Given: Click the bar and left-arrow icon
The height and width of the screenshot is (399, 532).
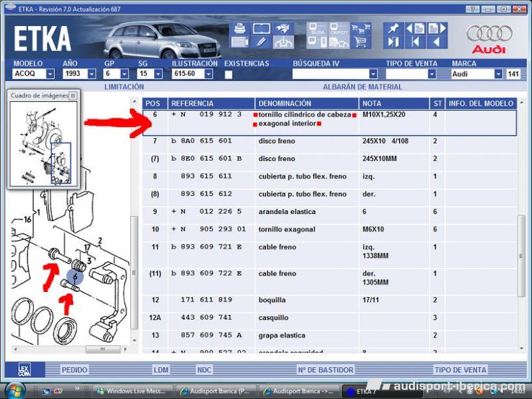Looking at the screenshot, I should (415, 43).
